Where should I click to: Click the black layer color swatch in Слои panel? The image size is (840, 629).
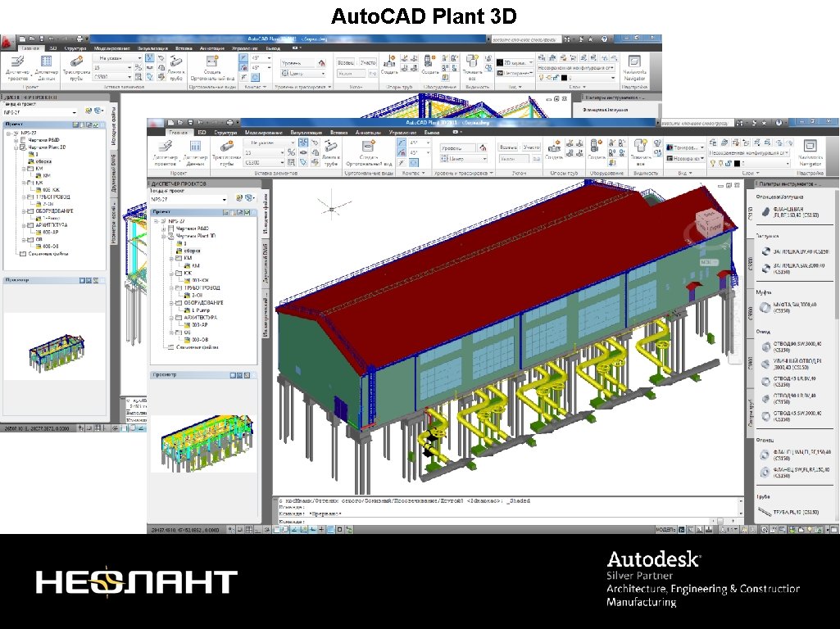(737, 164)
